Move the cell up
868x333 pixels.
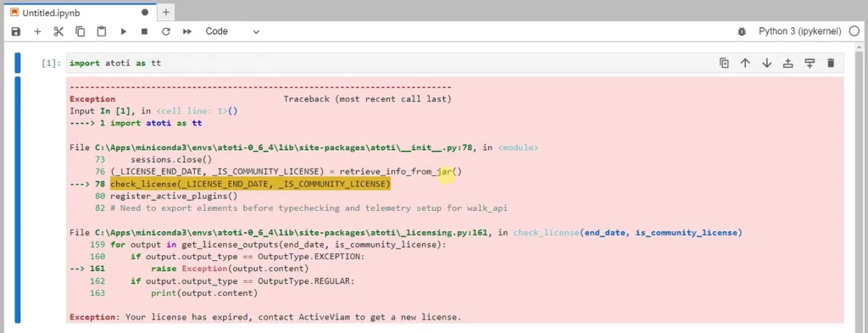[745, 63]
